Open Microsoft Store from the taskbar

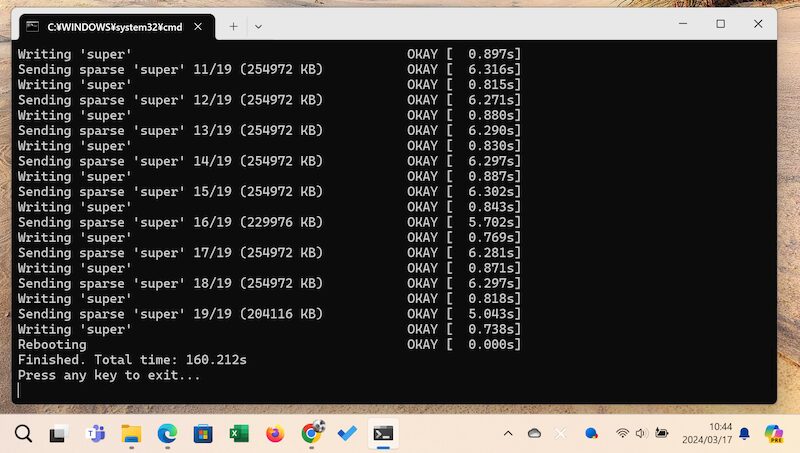(203, 433)
